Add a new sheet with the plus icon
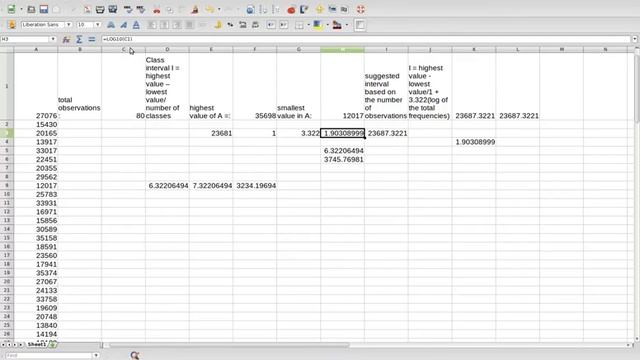Screen dimensions: 640x360 (52, 345)
